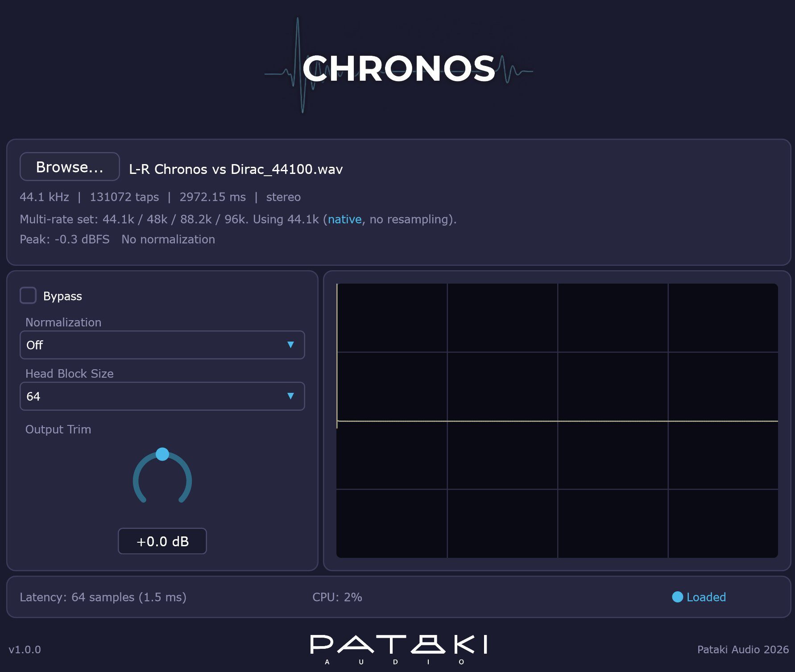Click the Normalization dropdown arrow
The width and height of the screenshot is (795, 672).
[290, 345]
